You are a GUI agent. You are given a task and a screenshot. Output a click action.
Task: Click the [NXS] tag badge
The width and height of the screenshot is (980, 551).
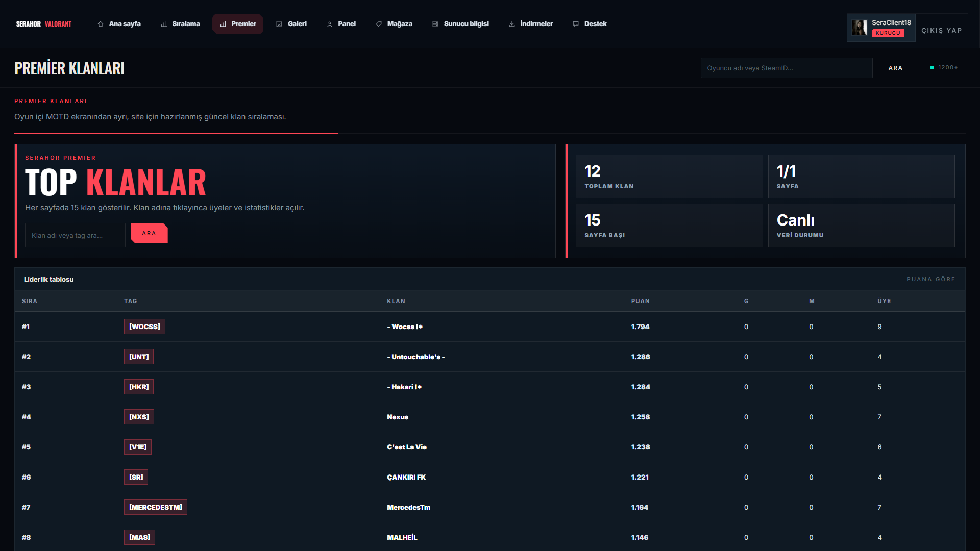coord(139,417)
